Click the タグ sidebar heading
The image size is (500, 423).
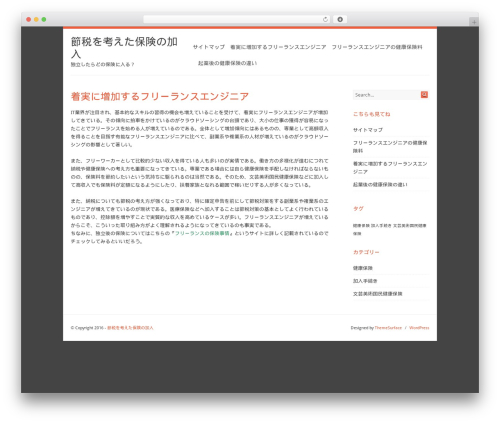pyautogui.click(x=358, y=209)
